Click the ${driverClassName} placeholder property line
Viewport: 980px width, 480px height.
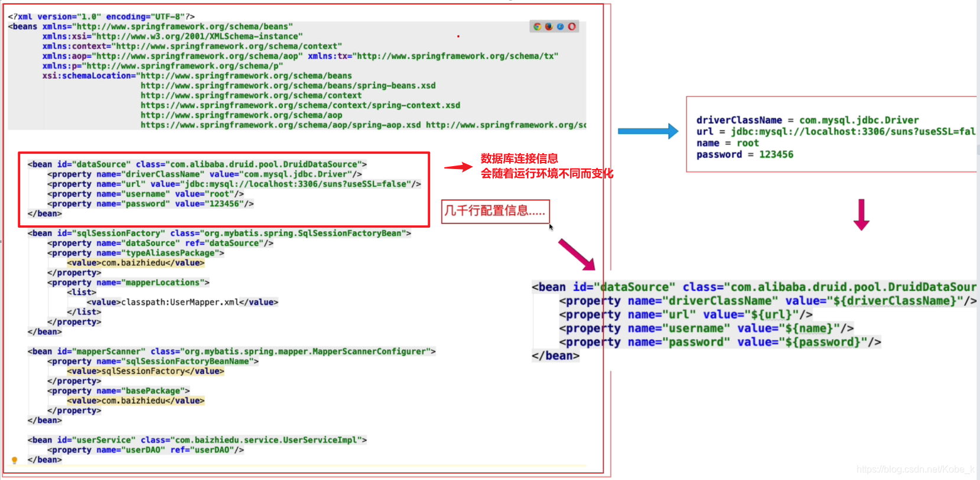767,301
